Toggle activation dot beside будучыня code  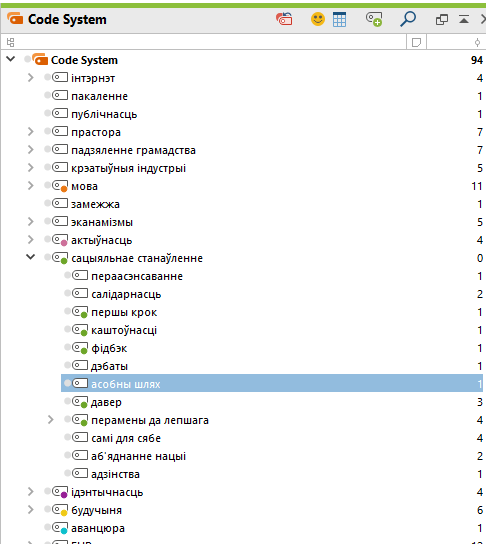coord(48,509)
